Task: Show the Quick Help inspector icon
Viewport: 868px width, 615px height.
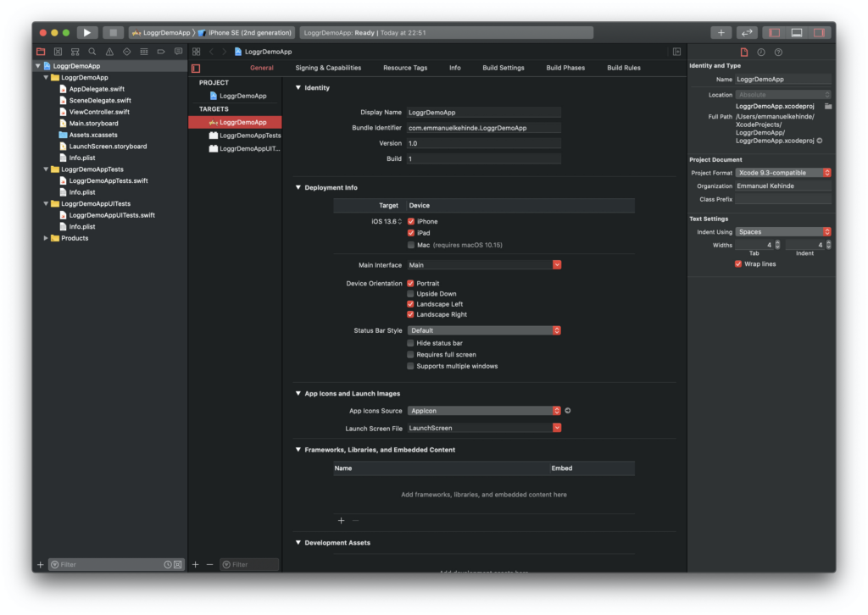Action: (778, 52)
